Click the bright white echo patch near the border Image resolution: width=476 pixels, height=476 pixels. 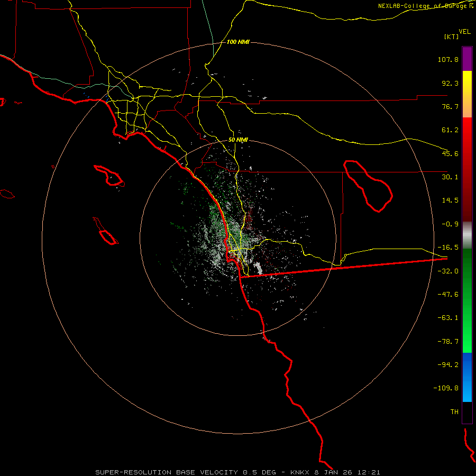coord(258,268)
